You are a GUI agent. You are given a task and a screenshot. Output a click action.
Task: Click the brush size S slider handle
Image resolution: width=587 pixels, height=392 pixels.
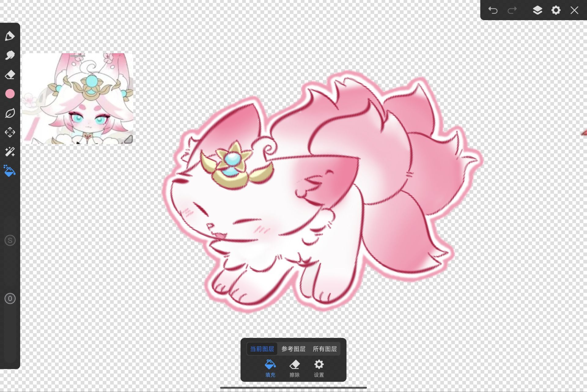10,240
